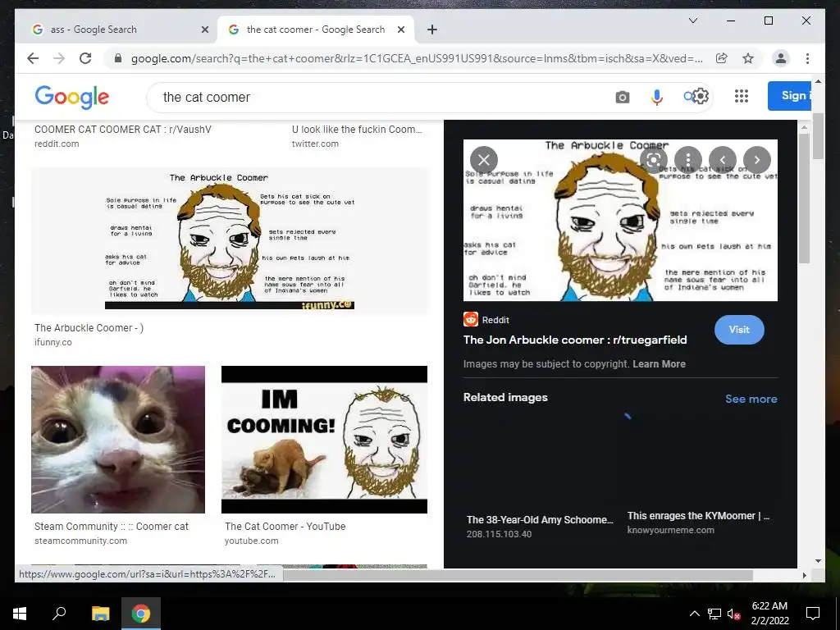Click See more related images

click(x=751, y=399)
